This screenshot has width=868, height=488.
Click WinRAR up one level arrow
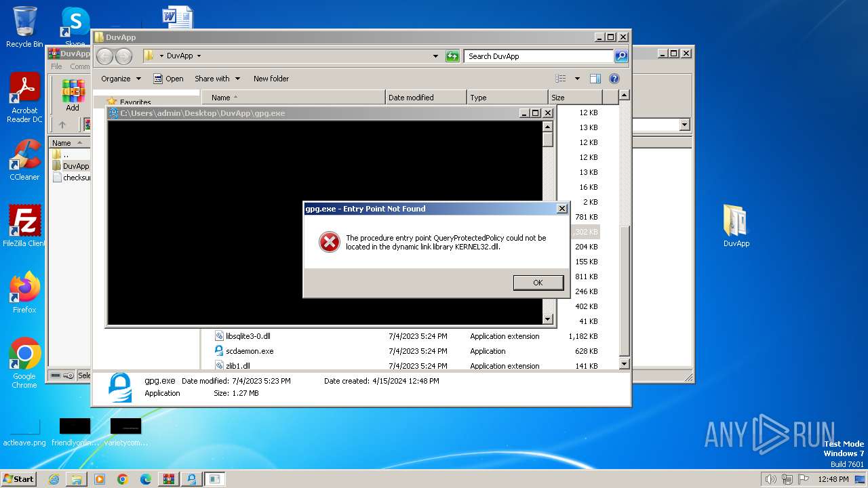pyautogui.click(x=62, y=125)
